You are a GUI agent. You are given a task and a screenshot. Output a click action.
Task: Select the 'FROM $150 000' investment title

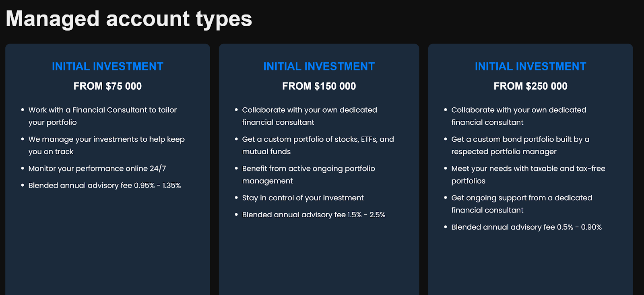[x=319, y=86]
